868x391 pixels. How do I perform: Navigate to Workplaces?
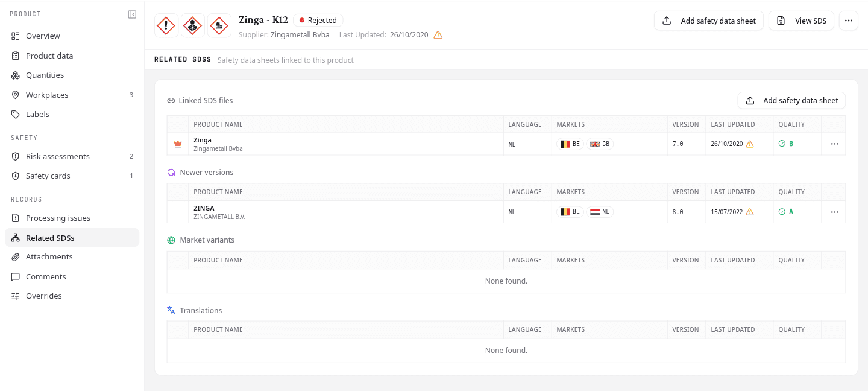(72, 95)
